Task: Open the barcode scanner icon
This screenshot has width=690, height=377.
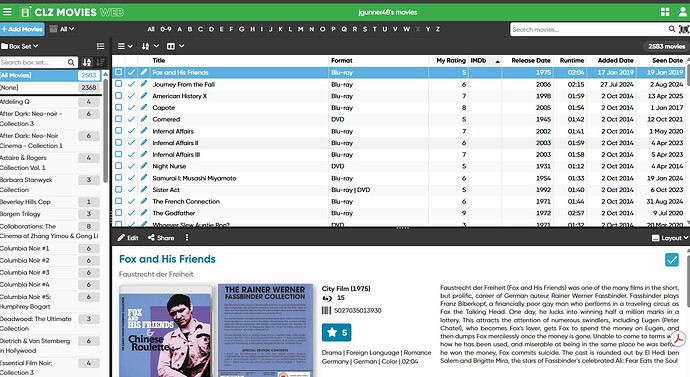Action: (x=683, y=29)
